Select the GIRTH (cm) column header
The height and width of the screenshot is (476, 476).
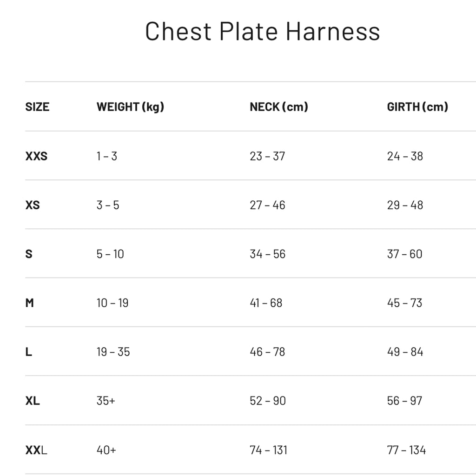pyautogui.click(x=417, y=107)
